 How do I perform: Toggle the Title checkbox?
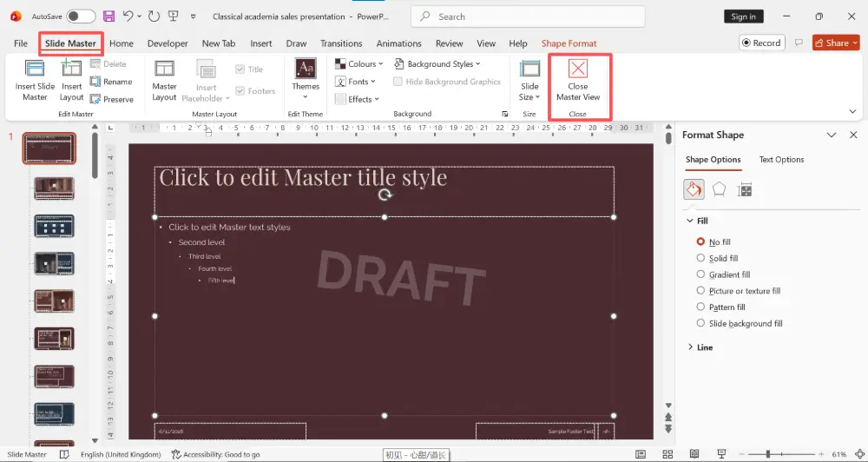click(x=240, y=69)
